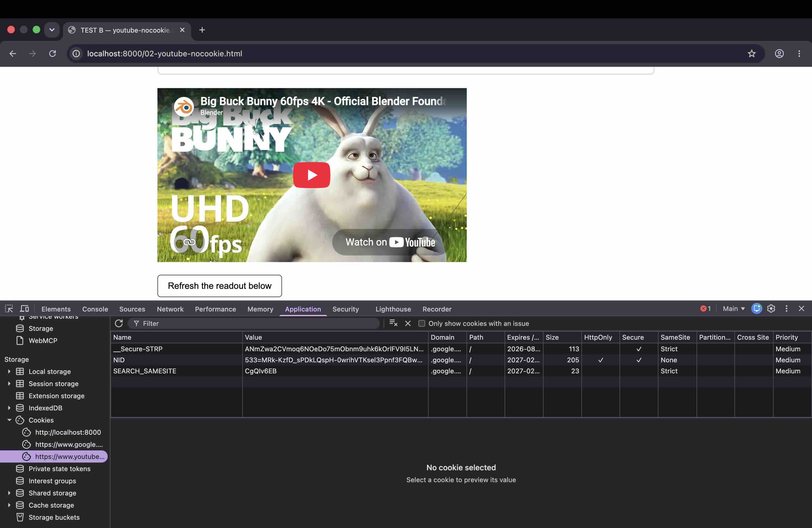Sort cookies by SameSite column header
Screen dimensions: 812x528
[x=677, y=337]
